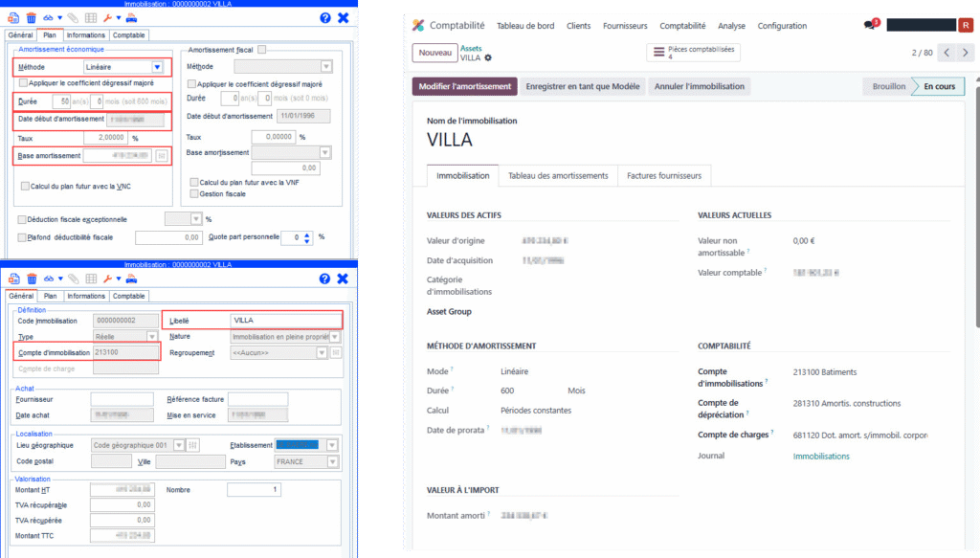Check the "Gestion fiscale" box
Viewport: 980px width, 558px height.
(x=193, y=193)
